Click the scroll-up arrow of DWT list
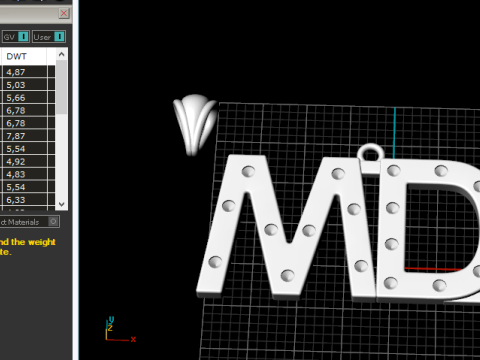 point(62,54)
